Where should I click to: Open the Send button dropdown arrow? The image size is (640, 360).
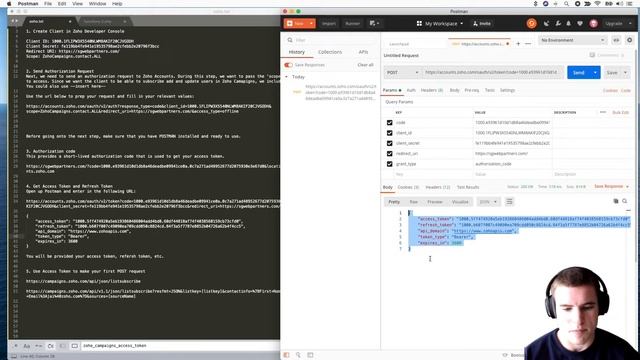tap(596, 72)
